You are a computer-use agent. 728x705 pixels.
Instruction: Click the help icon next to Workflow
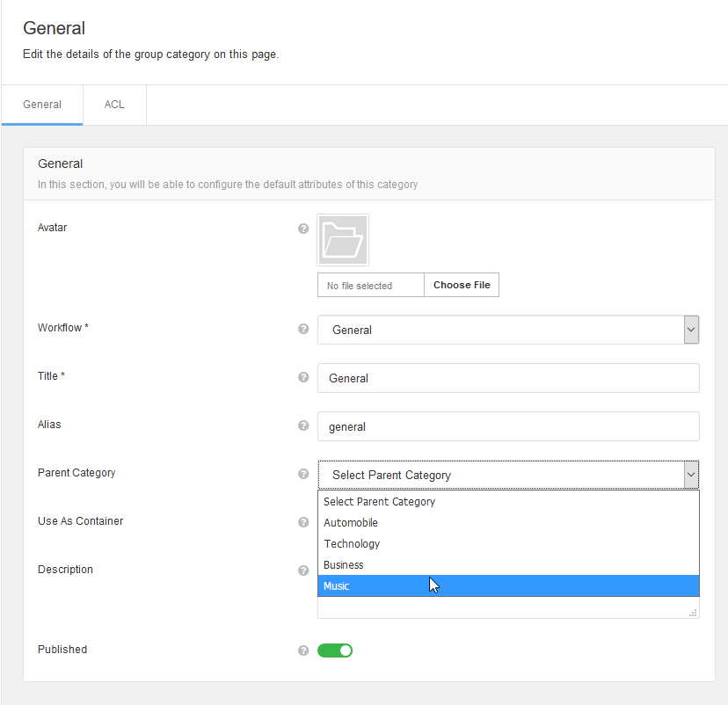tap(303, 329)
